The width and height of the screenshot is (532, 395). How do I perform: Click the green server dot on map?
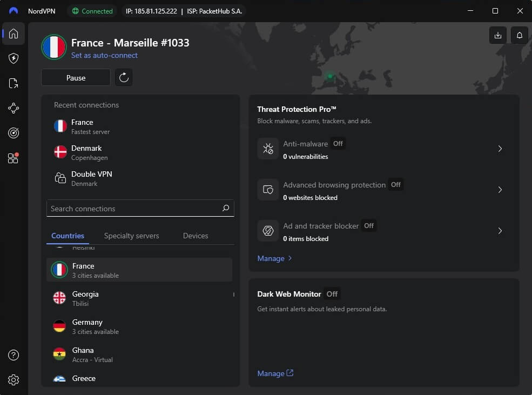click(329, 76)
